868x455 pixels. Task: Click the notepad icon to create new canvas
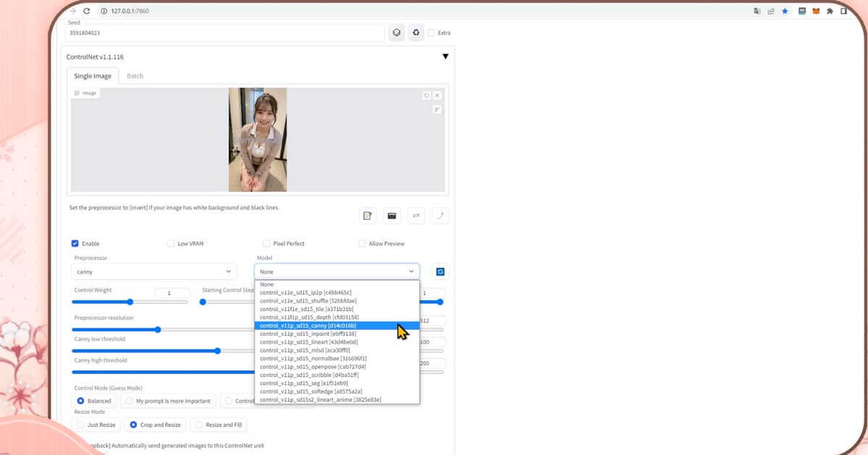coord(367,216)
